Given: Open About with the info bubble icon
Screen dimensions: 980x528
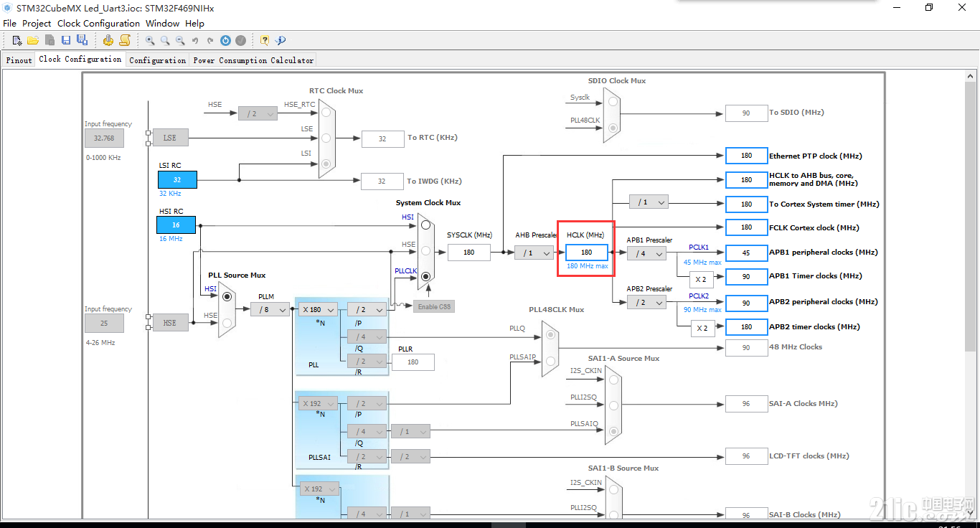Looking at the screenshot, I should [281, 40].
